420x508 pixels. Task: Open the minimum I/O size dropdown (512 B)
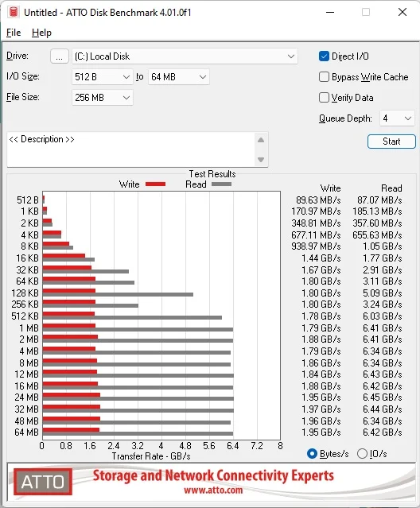coord(102,77)
